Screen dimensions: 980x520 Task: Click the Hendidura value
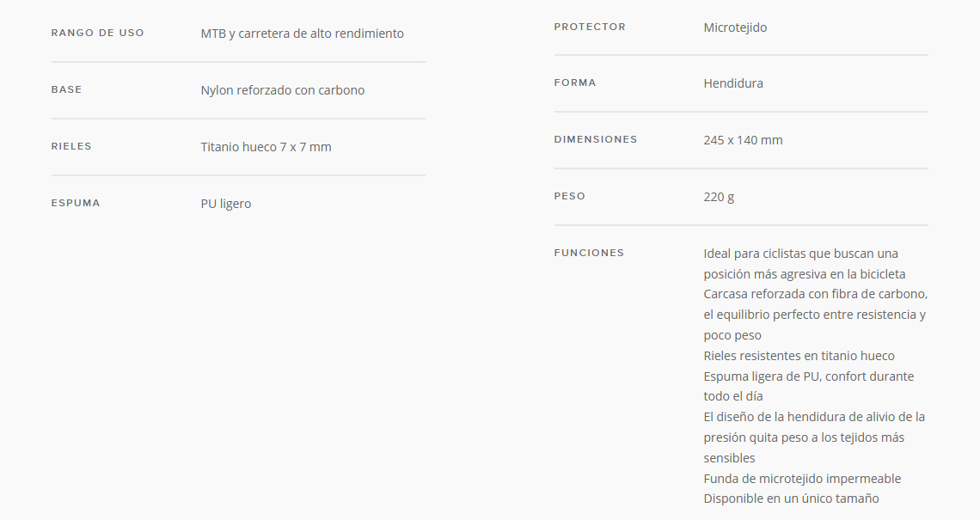733,83
